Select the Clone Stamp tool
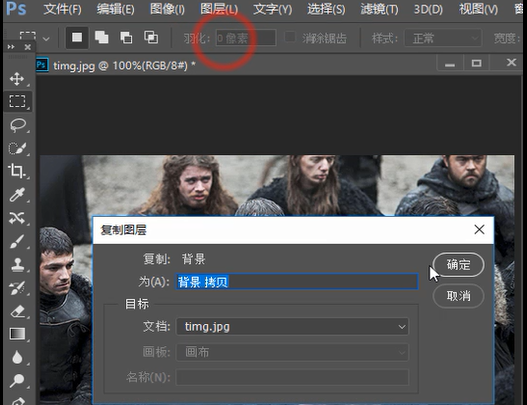This screenshot has height=405, width=527. tap(17, 265)
